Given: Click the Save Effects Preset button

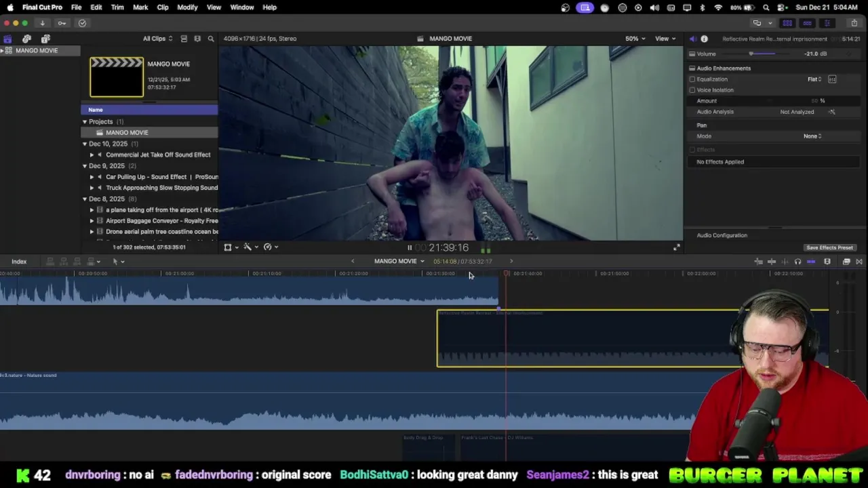Looking at the screenshot, I should coord(829,248).
